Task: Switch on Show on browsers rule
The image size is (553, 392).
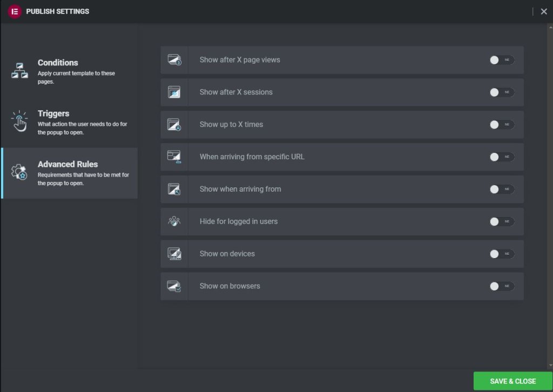Action: point(502,286)
